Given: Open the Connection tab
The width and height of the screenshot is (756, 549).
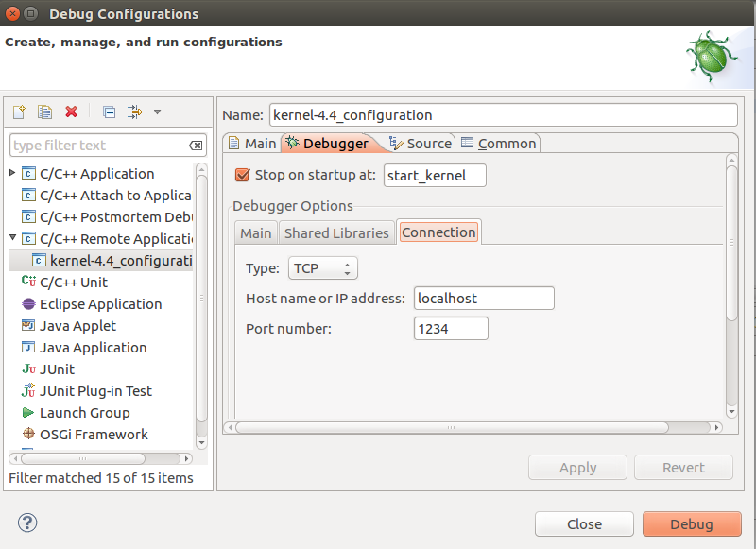Looking at the screenshot, I should click(438, 232).
